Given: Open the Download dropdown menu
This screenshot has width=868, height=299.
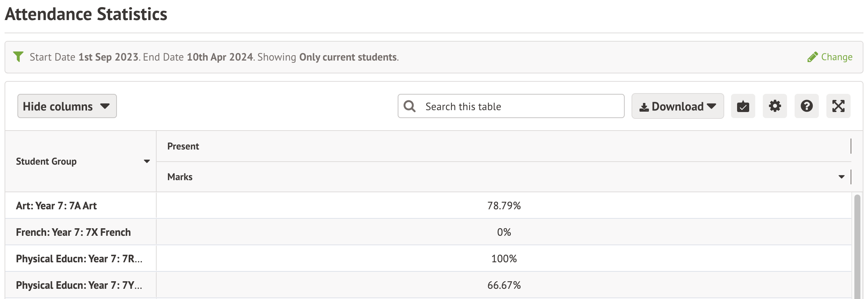Looking at the screenshot, I should (x=677, y=106).
